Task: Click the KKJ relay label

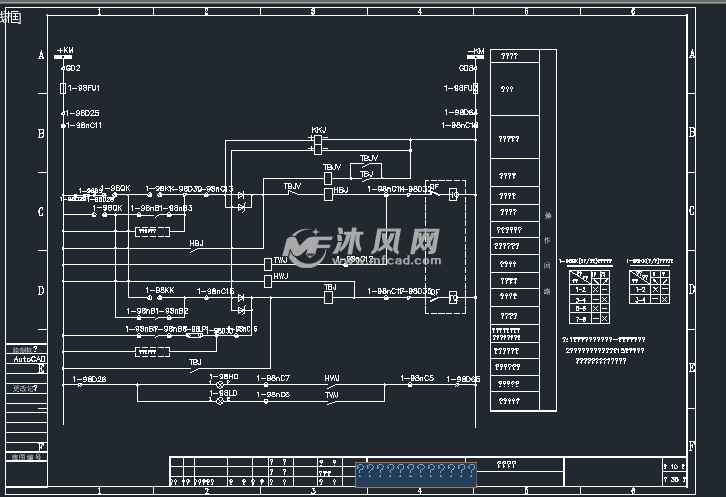Action: point(319,130)
